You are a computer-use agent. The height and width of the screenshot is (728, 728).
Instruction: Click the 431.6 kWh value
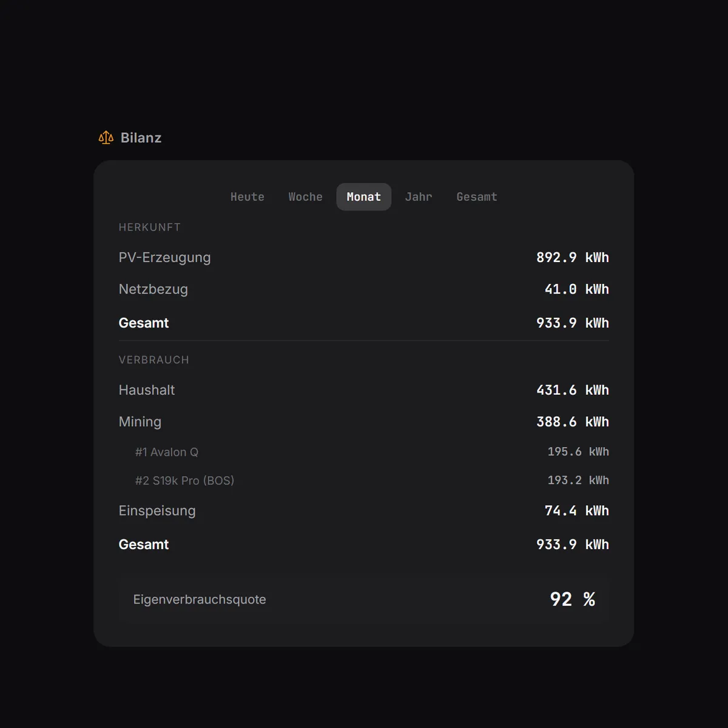(573, 390)
